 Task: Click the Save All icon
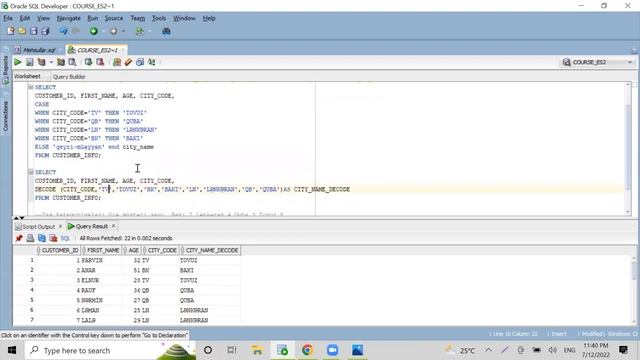coord(45,31)
